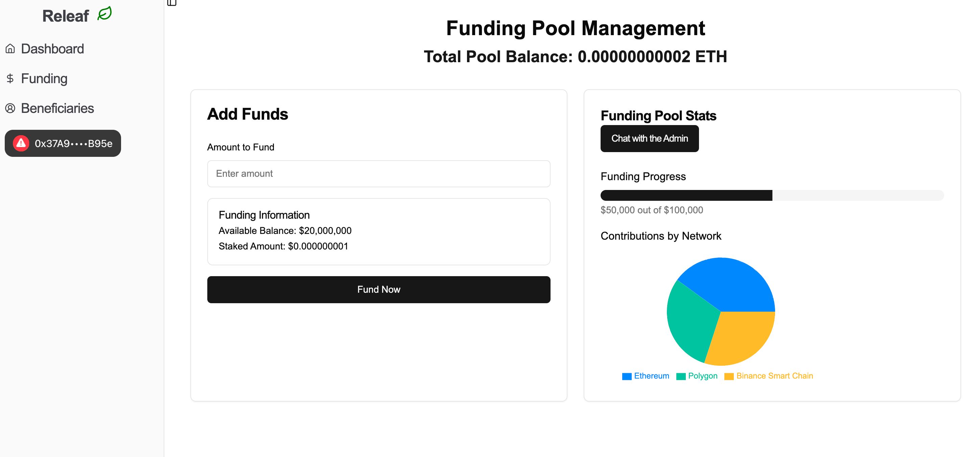Click Chat with the Admin button
Viewport: 980px width, 457px height.
pyautogui.click(x=649, y=138)
